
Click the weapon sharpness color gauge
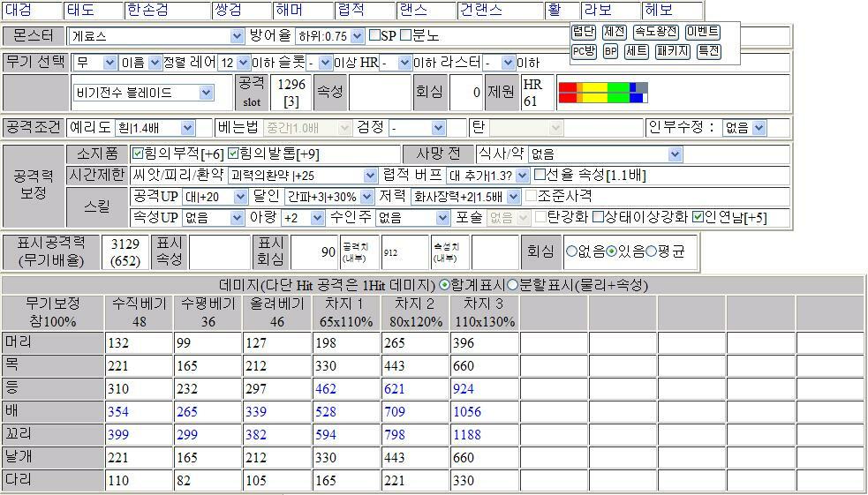point(603,92)
